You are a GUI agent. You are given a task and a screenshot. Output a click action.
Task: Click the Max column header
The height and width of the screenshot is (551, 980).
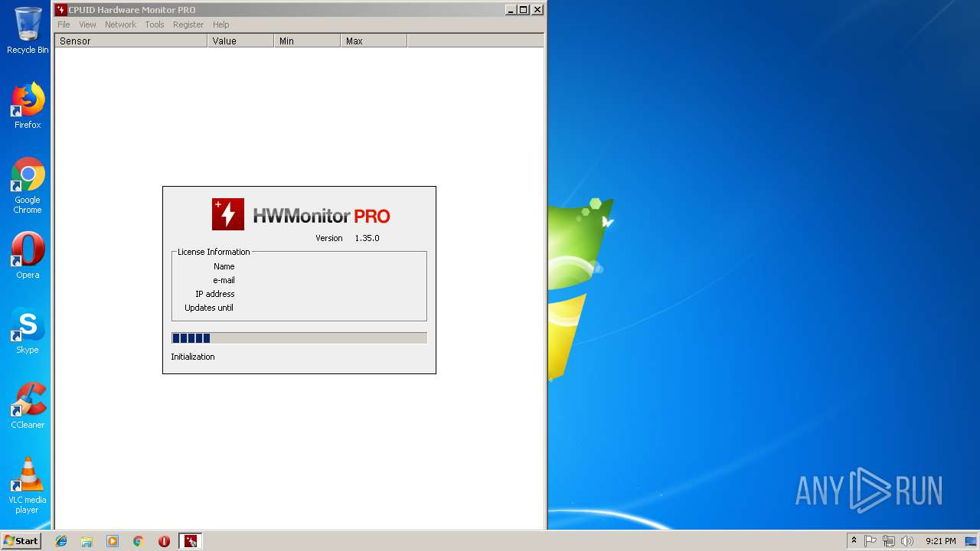[374, 41]
